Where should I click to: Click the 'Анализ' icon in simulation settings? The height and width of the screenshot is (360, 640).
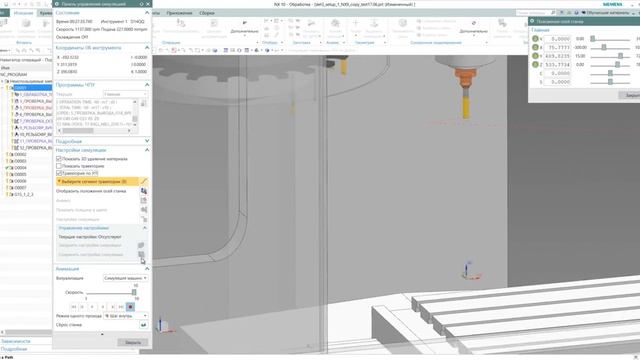tap(144, 200)
